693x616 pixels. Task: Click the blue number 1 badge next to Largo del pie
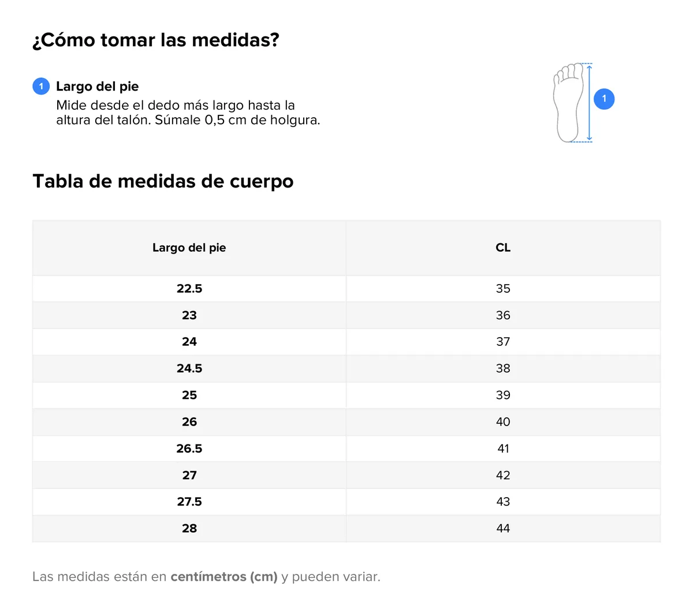coord(41,86)
